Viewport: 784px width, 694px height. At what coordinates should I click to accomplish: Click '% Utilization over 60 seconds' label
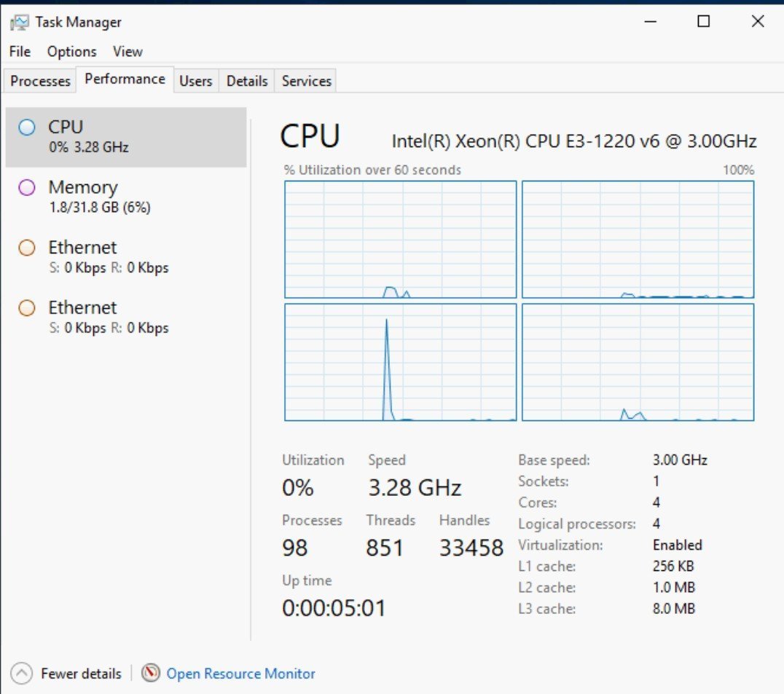tap(372, 170)
